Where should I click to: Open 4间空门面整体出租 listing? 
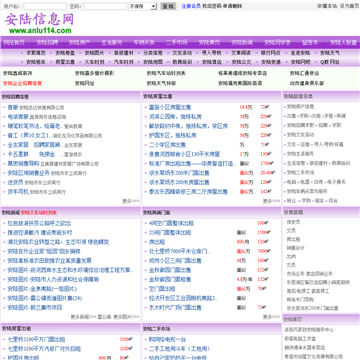(x=171, y=223)
